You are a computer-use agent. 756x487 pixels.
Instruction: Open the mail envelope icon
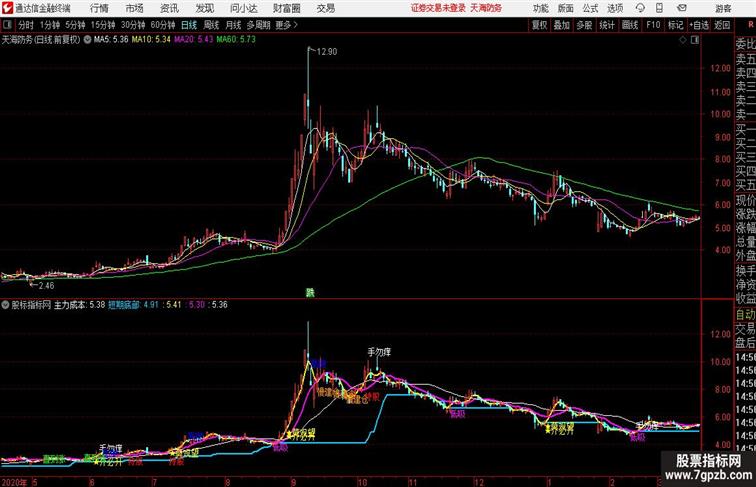(x=682, y=8)
